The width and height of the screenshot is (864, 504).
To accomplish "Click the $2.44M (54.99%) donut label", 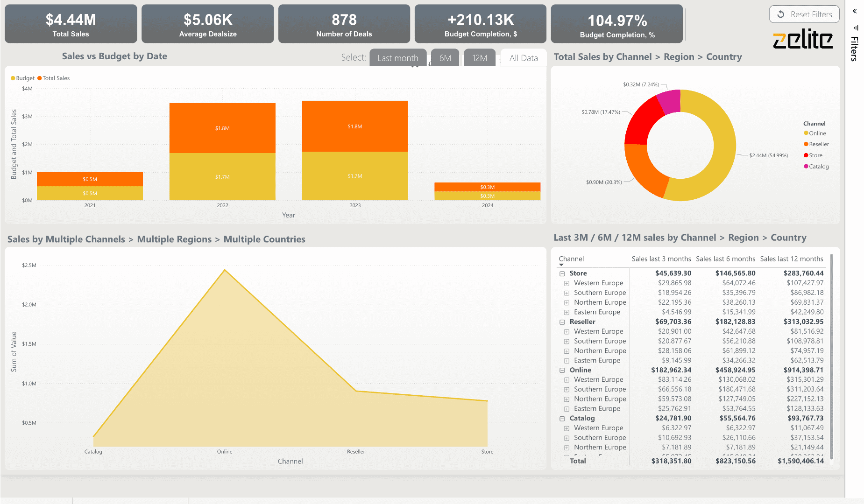I will (x=768, y=155).
